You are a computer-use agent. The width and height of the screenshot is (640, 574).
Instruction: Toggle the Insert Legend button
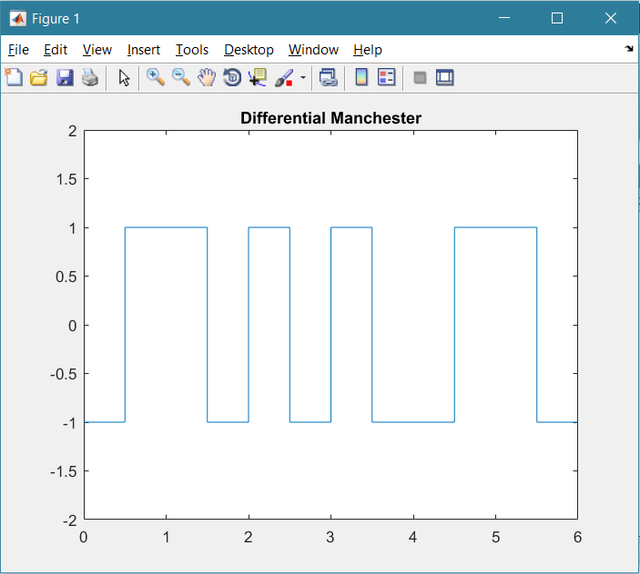pos(387,77)
